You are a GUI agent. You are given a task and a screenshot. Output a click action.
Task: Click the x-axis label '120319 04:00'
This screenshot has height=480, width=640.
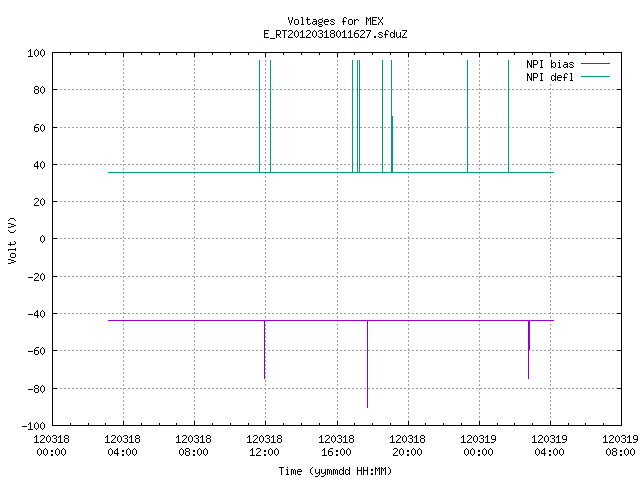coord(549,446)
